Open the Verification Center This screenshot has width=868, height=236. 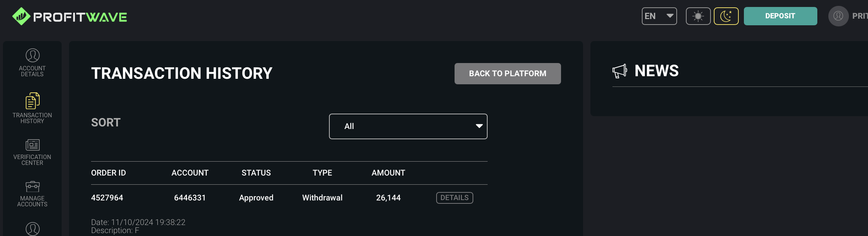(32, 152)
